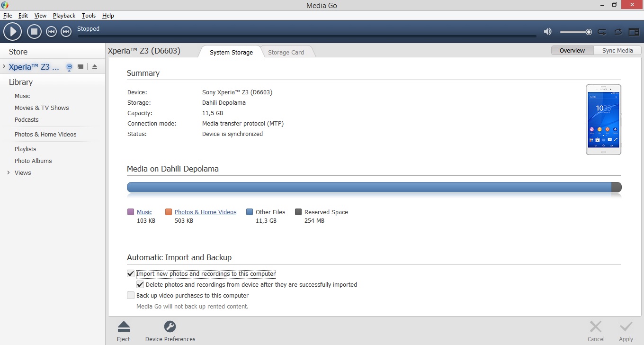Viewport: 644px width, 345px height.
Task: Click the '11,3 GB' Other Files size
Action: coord(266,220)
